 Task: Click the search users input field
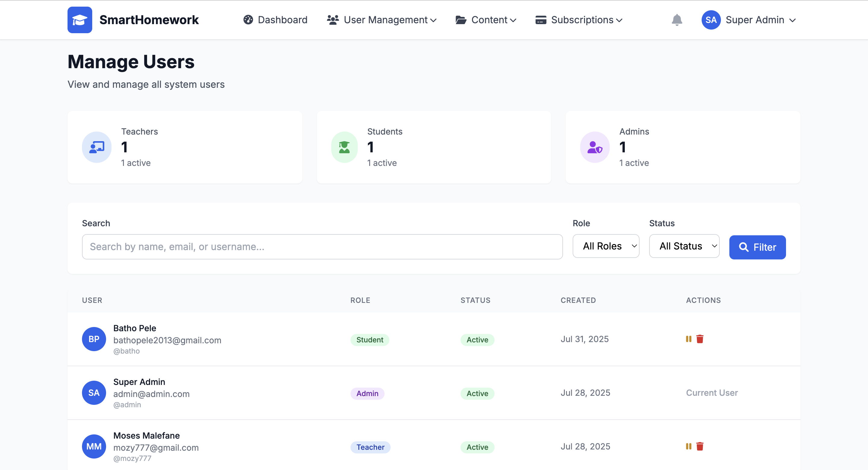pos(322,247)
